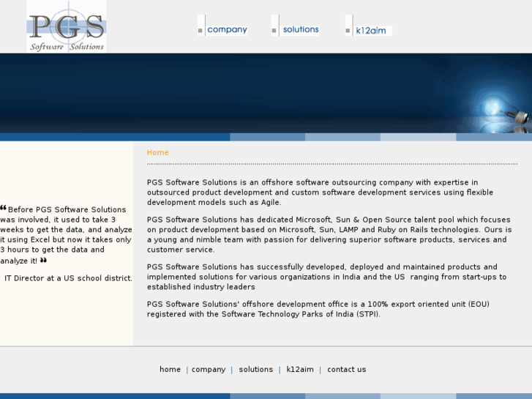This screenshot has width=532, height=399.
Task: Click the opening quotation mark icon
Action: click(x=4, y=208)
